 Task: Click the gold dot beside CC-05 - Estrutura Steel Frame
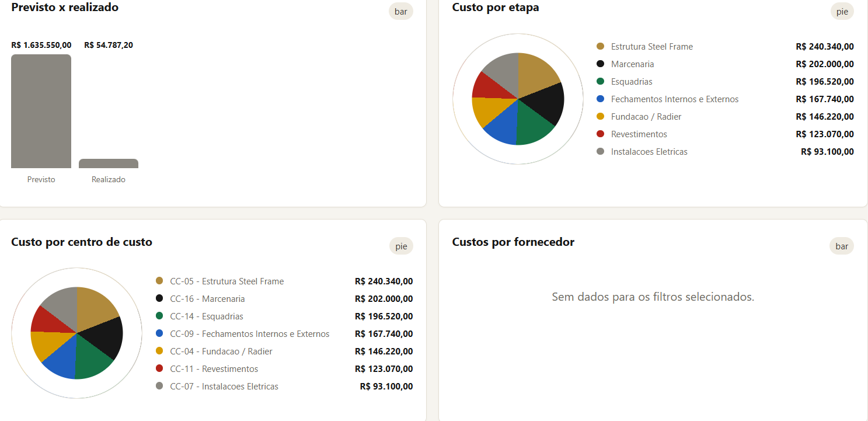coord(159,281)
